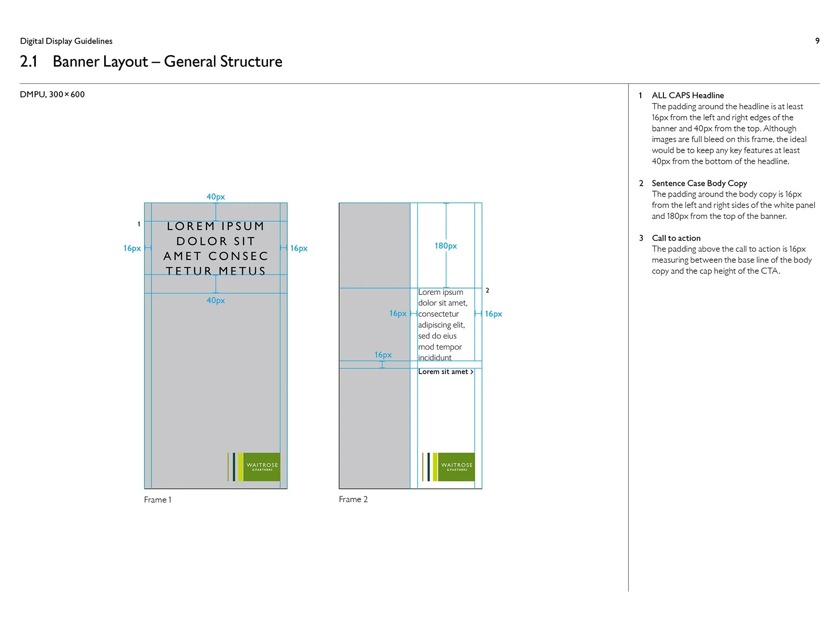The image size is (840, 629).
Task: Click the 'Lorem ipsum dolor sit amet' body copy
Action: click(x=443, y=325)
